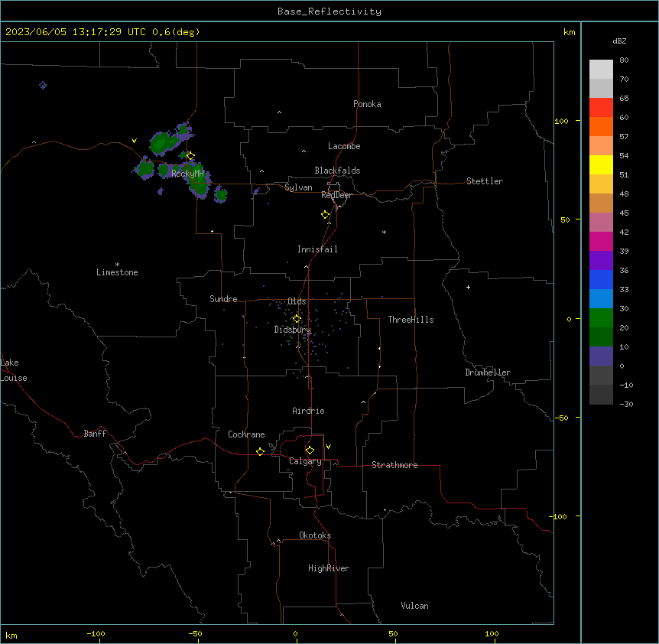Screen dimensions: 659x644
Task: Click the dark green 10-20 dBZ swatch
Action: coord(601,337)
